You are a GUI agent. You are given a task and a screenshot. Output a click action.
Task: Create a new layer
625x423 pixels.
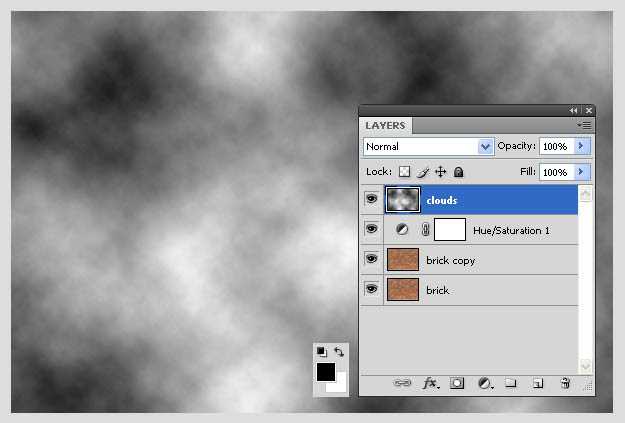point(537,383)
